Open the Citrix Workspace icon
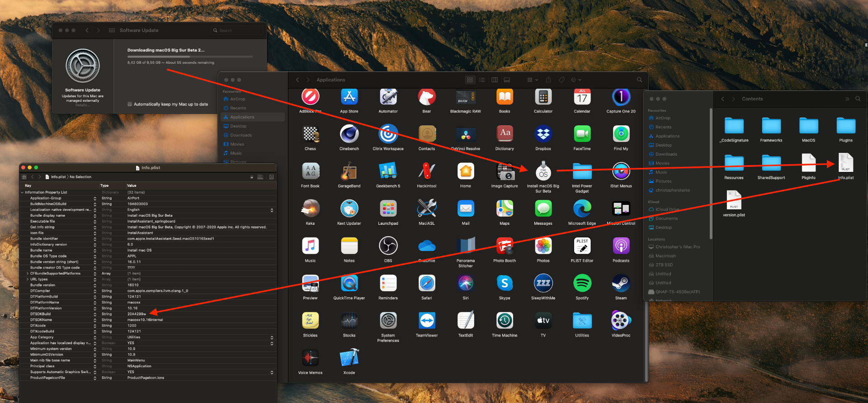 pyautogui.click(x=388, y=134)
